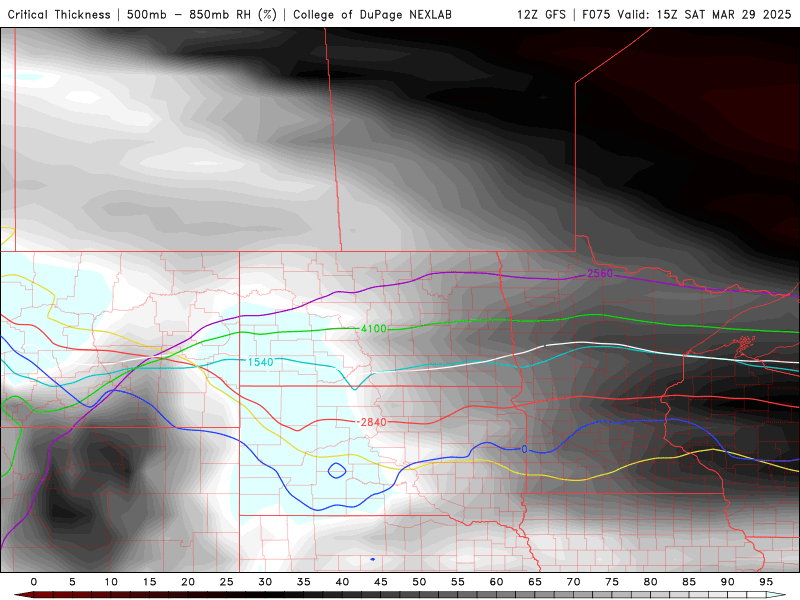Click the "College of DuPage NEXLAB" header text
This screenshot has width=800, height=600.
[x=372, y=14]
